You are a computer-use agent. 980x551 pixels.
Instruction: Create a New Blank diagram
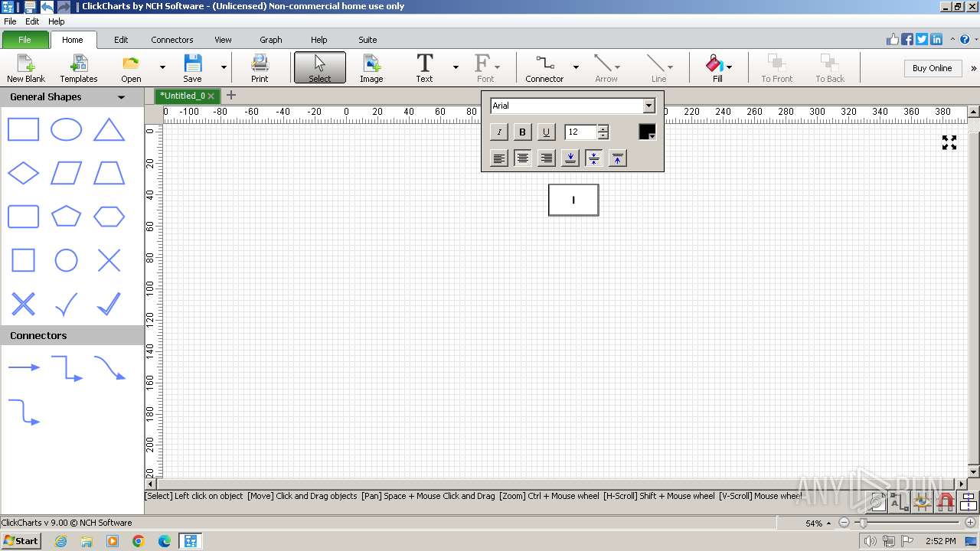26,68
